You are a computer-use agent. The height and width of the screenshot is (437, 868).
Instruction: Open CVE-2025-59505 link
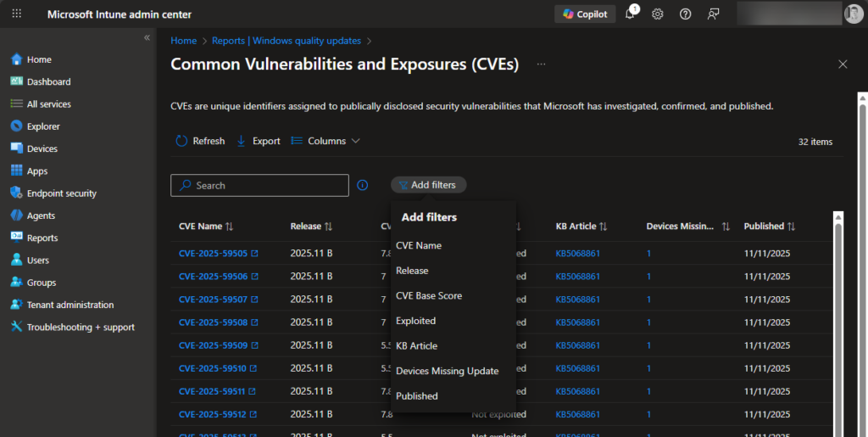point(213,253)
